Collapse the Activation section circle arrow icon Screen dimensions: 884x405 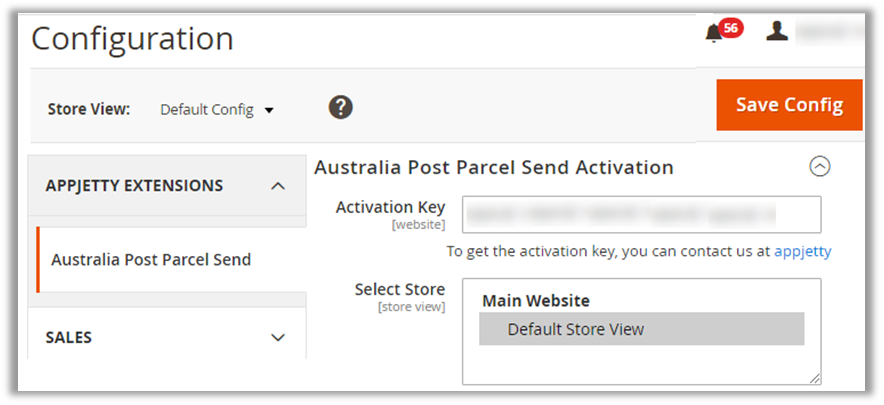click(x=820, y=167)
